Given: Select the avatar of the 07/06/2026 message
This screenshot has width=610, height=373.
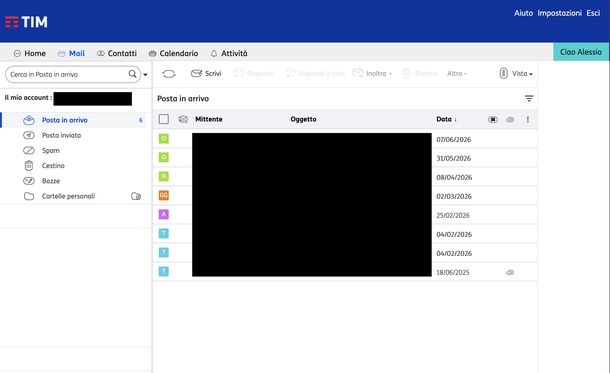Looking at the screenshot, I should [164, 138].
